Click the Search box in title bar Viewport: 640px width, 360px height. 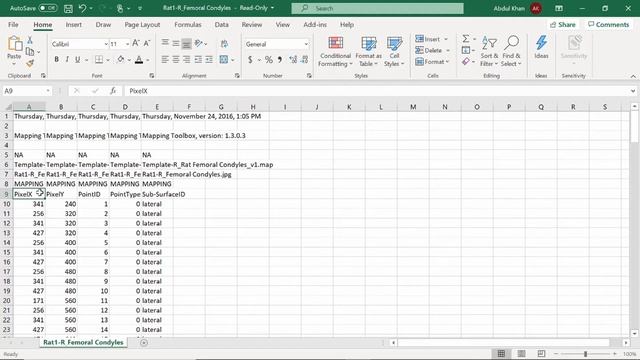pyautogui.click(x=378, y=8)
